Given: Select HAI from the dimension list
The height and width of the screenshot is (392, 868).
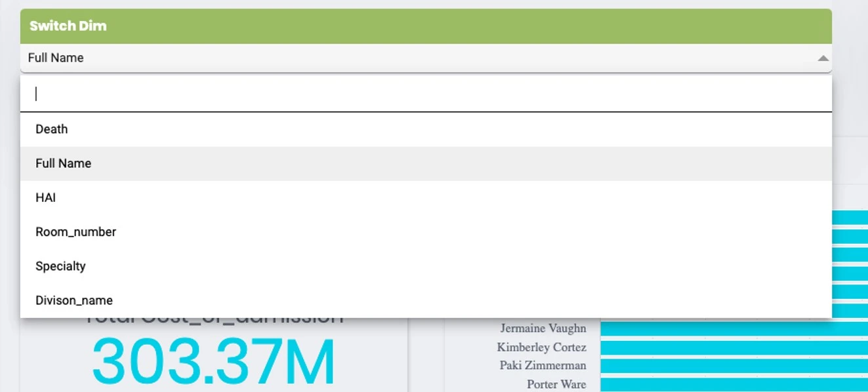Looking at the screenshot, I should click(x=46, y=197).
